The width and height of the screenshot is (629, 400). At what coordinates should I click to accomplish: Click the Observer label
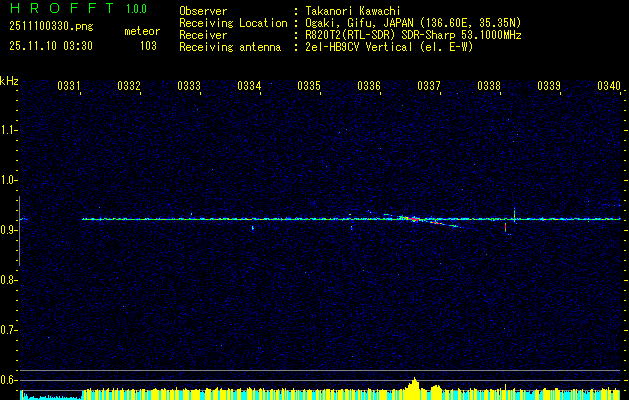[x=203, y=11]
